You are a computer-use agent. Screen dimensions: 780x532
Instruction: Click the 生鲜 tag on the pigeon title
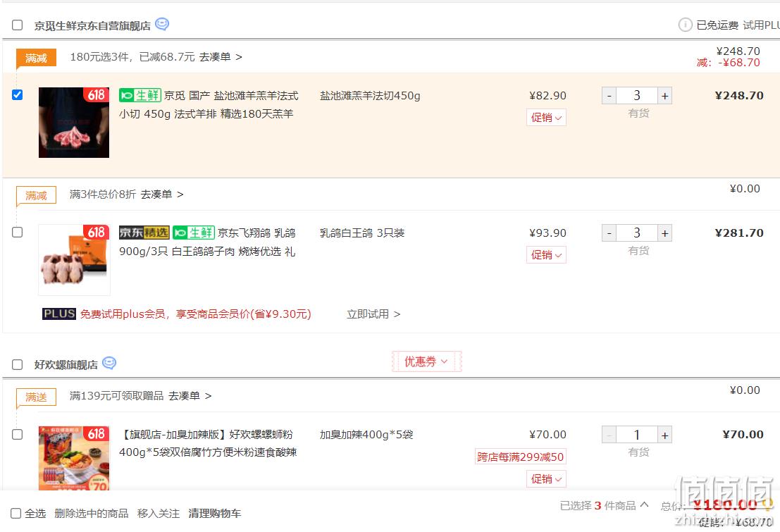pos(194,233)
